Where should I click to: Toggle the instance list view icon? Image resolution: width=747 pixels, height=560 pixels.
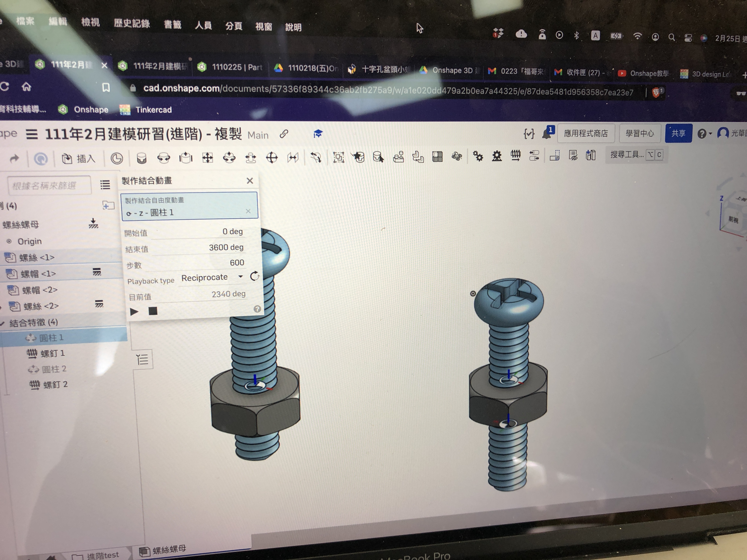point(105,185)
